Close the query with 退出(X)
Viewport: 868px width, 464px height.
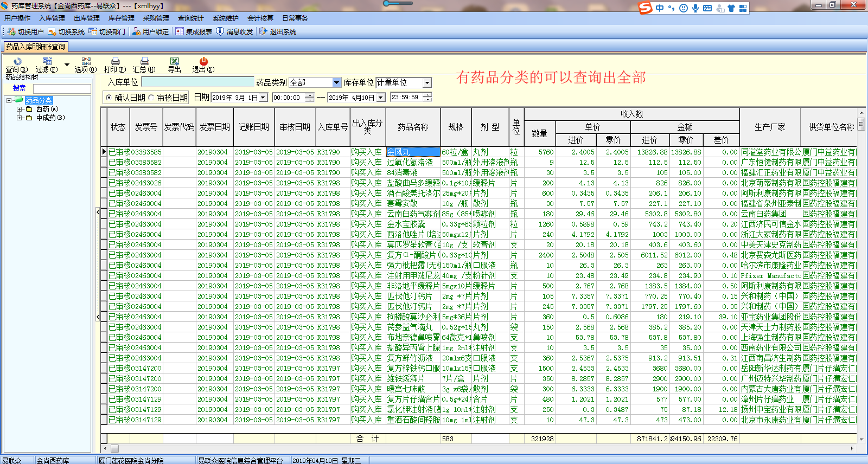coord(203,65)
